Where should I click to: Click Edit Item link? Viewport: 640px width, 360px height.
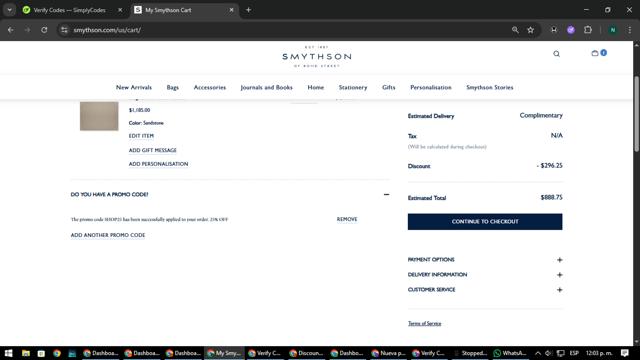[141, 136]
